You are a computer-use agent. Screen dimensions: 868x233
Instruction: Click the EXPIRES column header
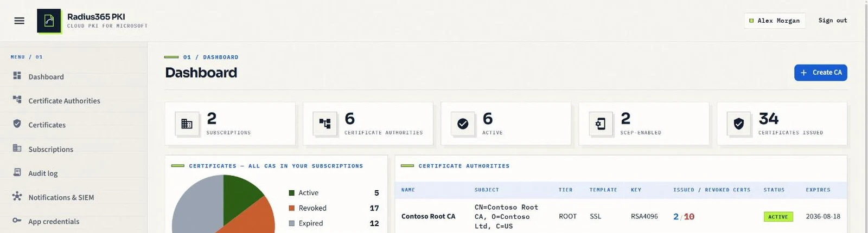[x=818, y=190]
